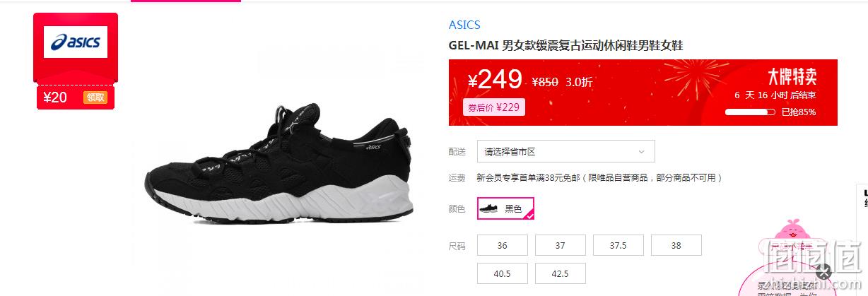
Task: Select the 黑色 color option
Action: [x=505, y=208]
